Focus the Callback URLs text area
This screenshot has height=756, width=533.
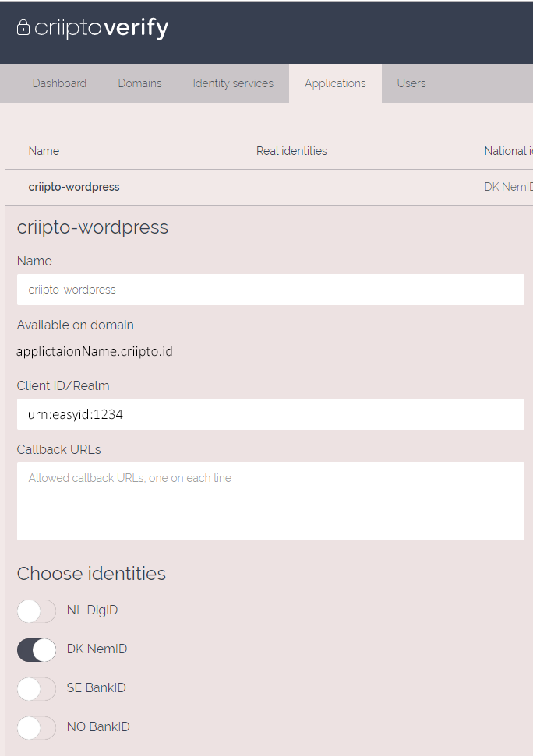coord(270,501)
